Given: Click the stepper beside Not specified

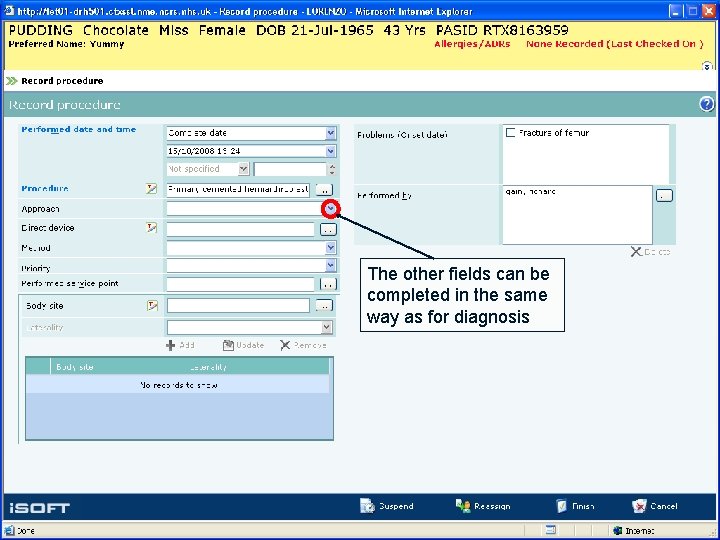Looking at the screenshot, I should [x=332, y=169].
